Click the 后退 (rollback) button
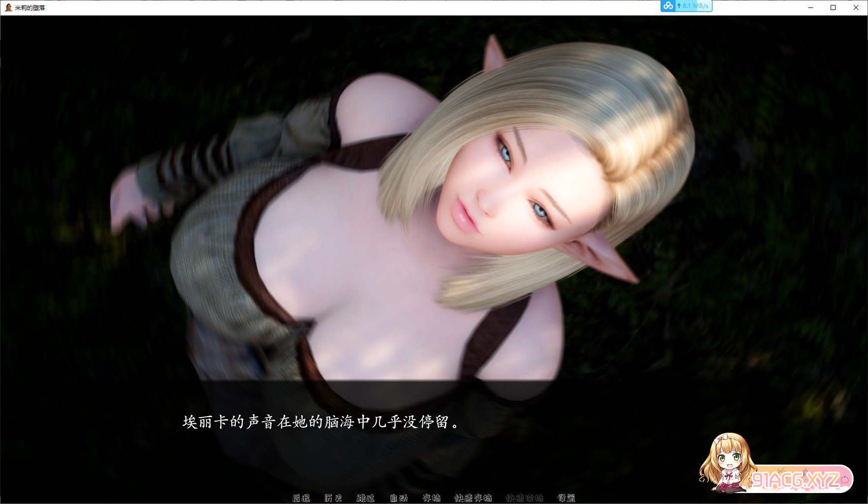The image size is (868, 504). [x=301, y=498]
